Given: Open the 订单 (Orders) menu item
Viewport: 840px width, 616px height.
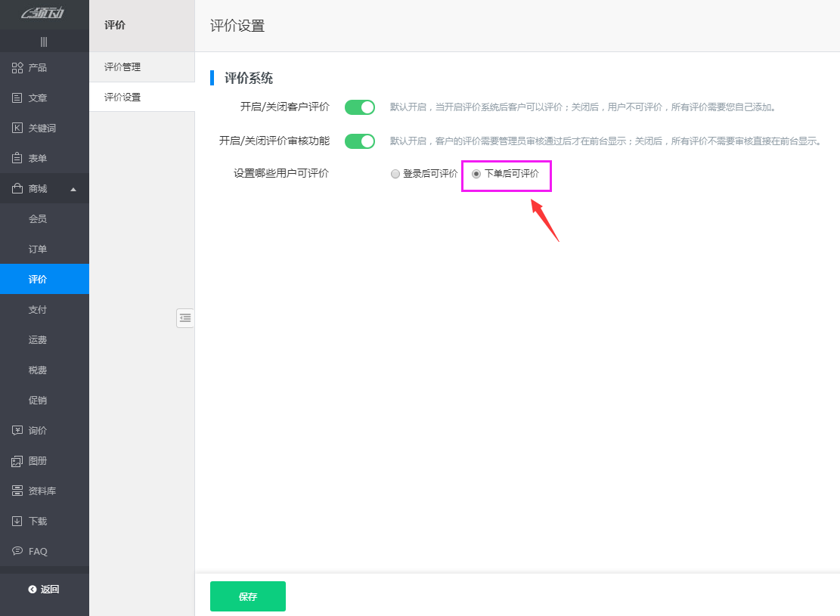Looking at the screenshot, I should point(37,248).
